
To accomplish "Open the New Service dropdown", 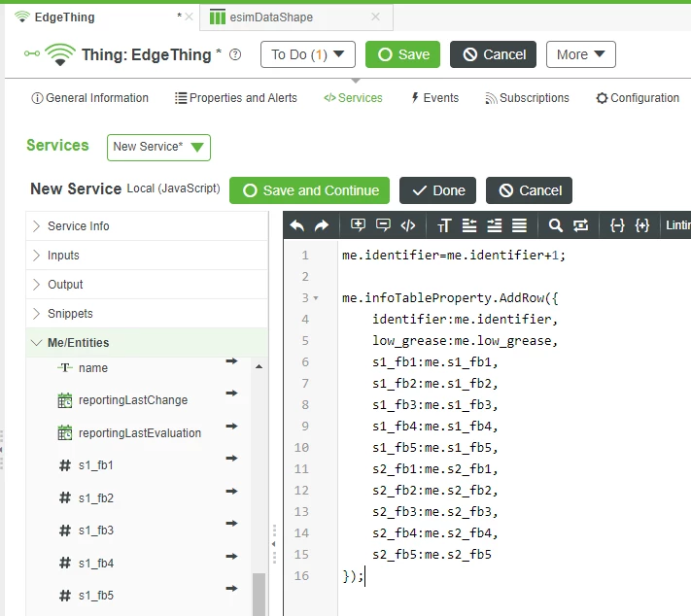I will pyautogui.click(x=158, y=148).
